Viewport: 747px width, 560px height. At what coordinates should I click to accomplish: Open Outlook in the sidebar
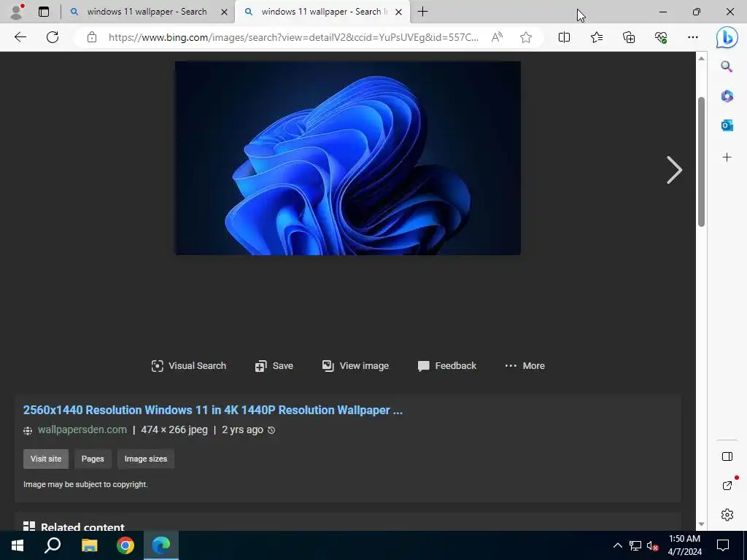(x=727, y=125)
